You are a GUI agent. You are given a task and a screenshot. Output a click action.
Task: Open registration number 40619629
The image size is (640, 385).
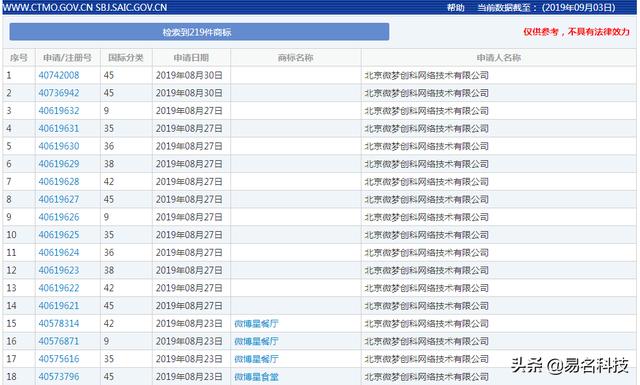click(x=59, y=164)
